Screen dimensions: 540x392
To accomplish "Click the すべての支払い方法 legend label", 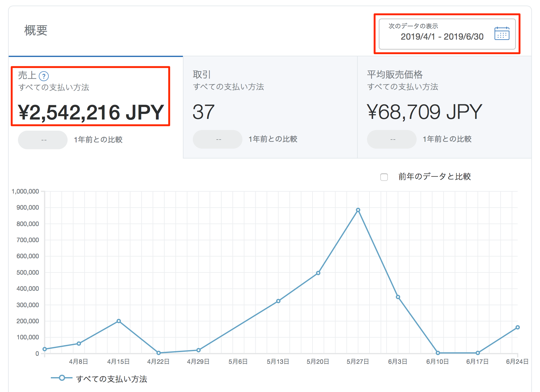I will tap(112, 379).
